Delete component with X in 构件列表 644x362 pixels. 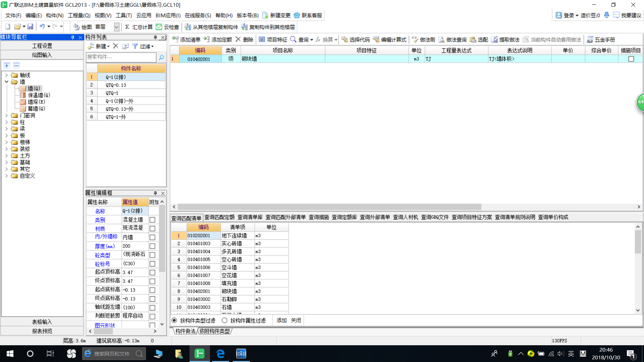coord(116,46)
